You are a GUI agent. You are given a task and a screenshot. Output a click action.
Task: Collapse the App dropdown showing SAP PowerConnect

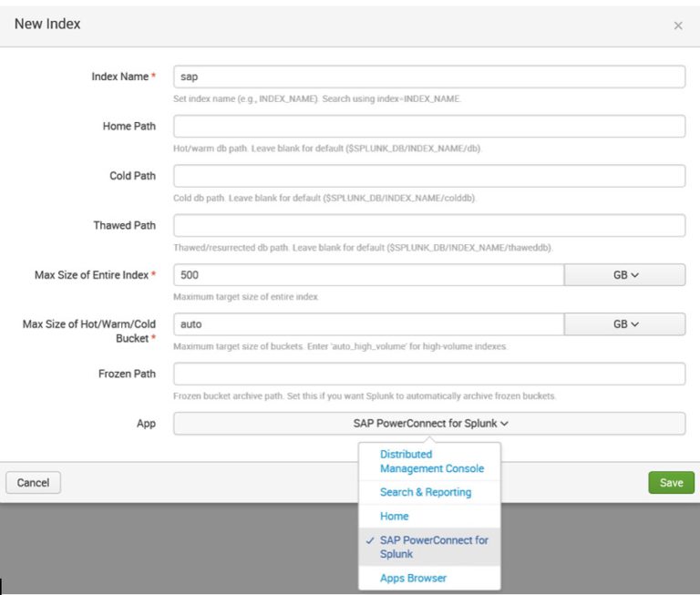coord(428,423)
